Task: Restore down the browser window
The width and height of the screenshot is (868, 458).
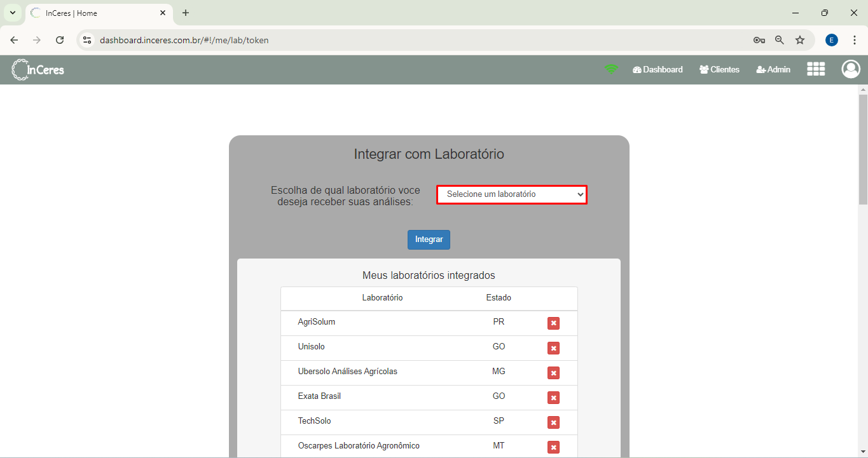Action: click(825, 13)
